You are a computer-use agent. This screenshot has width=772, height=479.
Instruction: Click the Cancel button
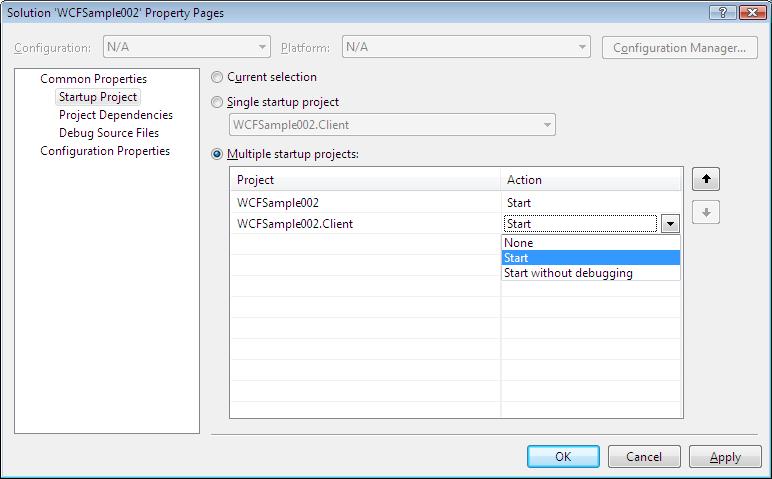point(643,456)
